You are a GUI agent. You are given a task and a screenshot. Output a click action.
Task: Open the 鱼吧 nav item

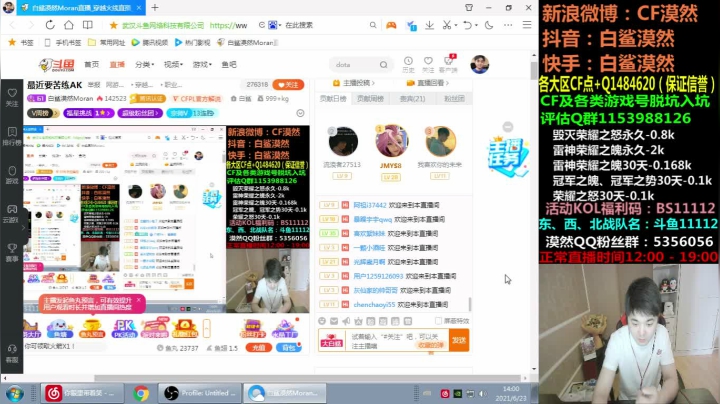point(229,64)
